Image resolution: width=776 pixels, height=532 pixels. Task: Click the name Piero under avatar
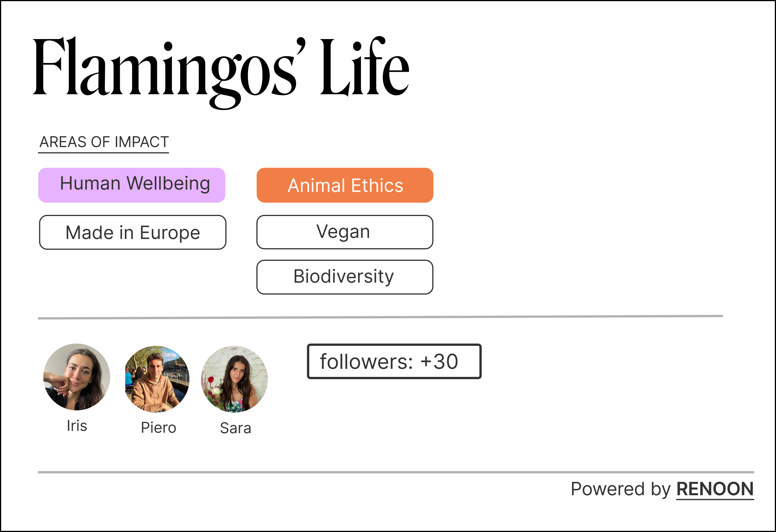[158, 428]
